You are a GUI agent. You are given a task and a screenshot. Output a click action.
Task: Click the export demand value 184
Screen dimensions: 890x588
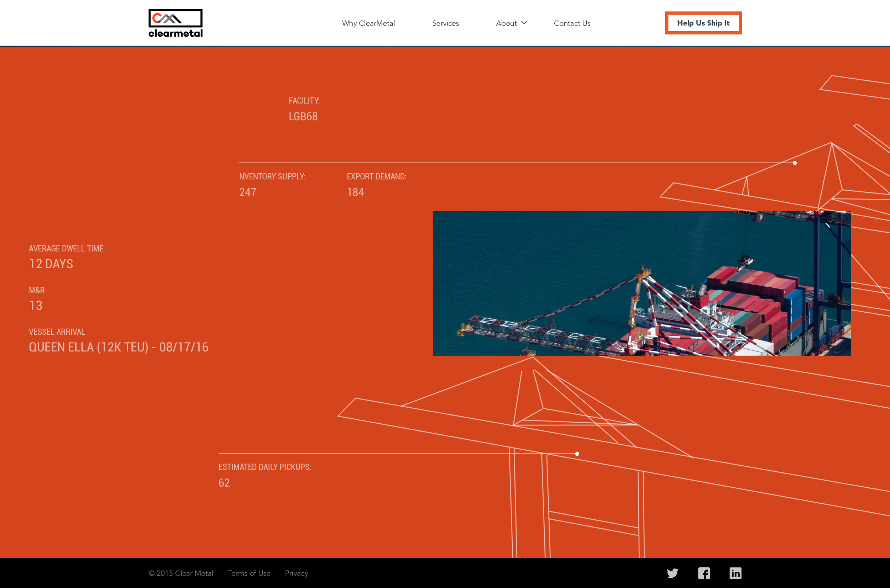pyautogui.click(x=355, y=192)
